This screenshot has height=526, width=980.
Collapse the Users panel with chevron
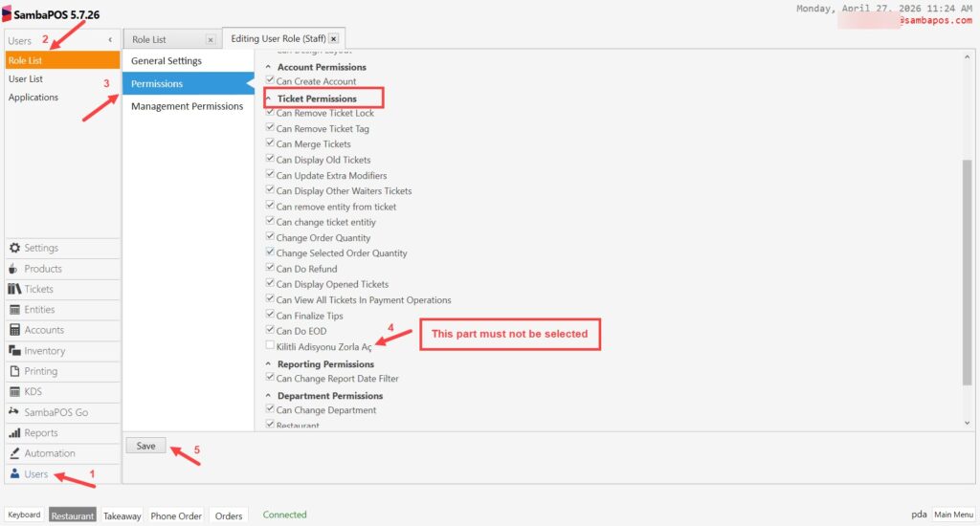110,40
